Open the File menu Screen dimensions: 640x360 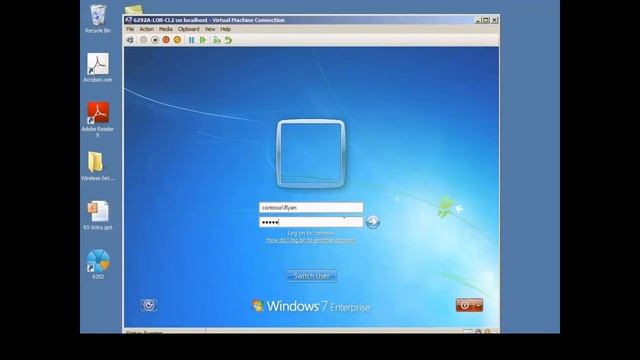pyautogui.click(x=130, y=29)
